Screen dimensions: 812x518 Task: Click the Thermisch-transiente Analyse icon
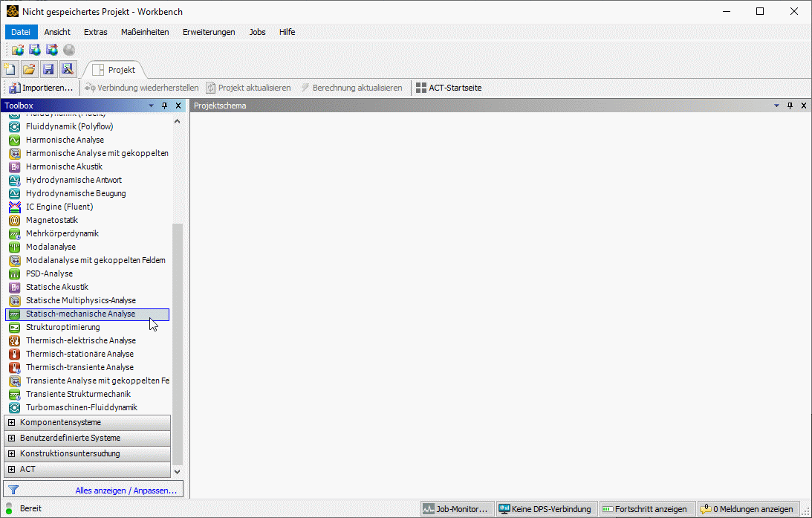pos(14,367)
